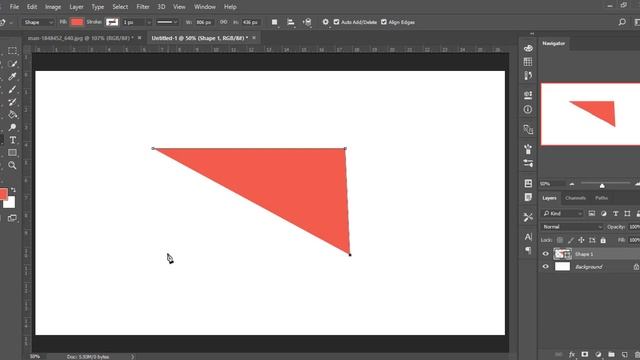Click the Navigator zoom slider handle
This screenshot has height=360, width=640.
[x=602, y=186]
